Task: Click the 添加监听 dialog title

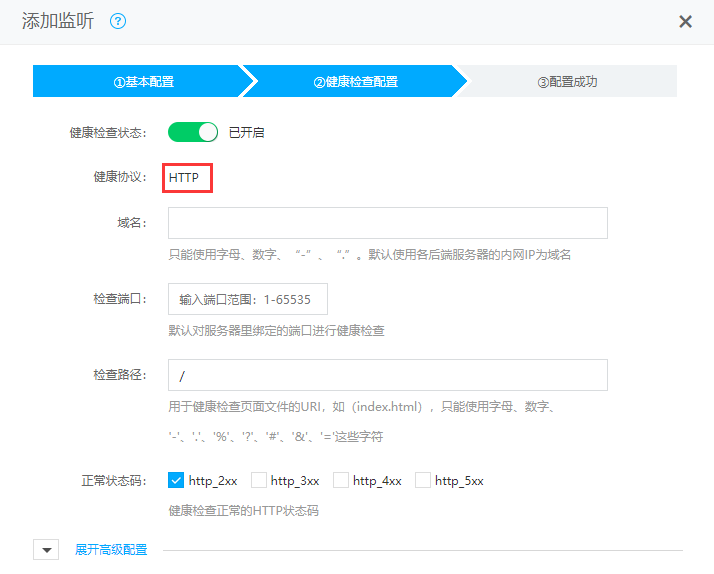Action: pos(57,21)
